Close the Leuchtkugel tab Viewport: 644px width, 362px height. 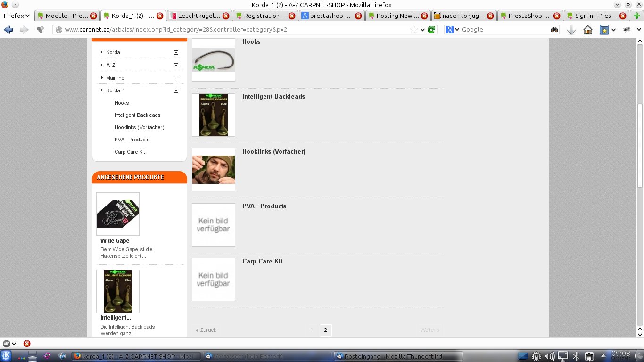point(226,16)
